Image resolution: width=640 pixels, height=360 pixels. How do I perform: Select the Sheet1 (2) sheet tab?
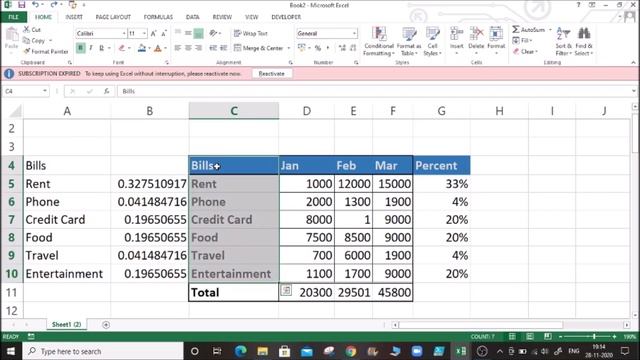coord(66,324)
